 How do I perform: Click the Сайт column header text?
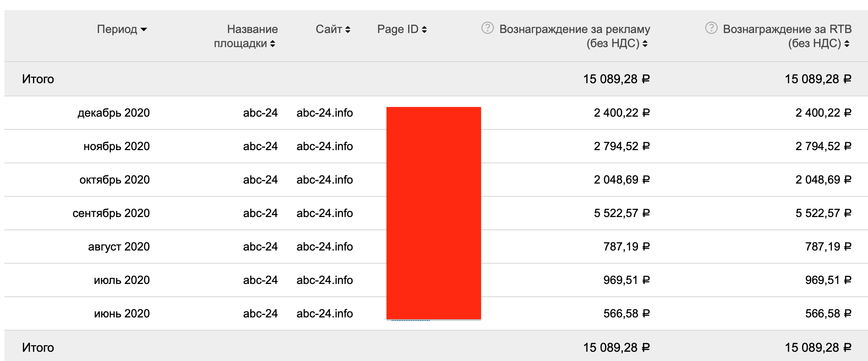[x=328, y=29]
